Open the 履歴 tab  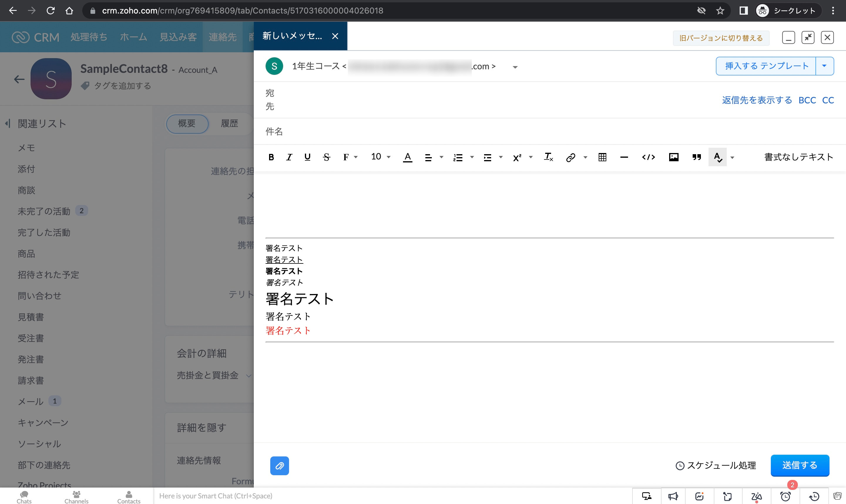(x=229, y=123)
